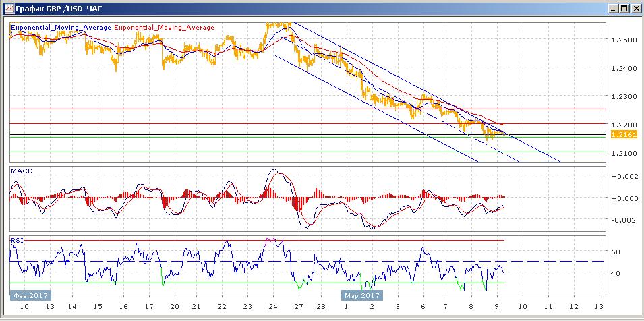Click the chart window icon in title bar
644x321 pixels.
coord(7,9)
